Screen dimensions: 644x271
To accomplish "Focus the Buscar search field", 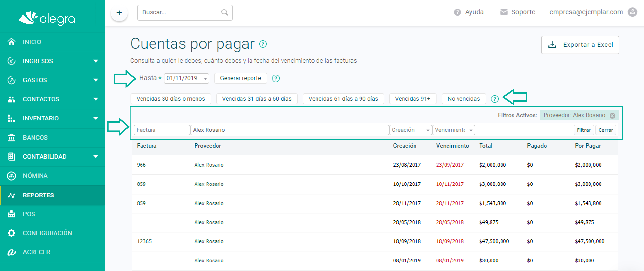I will [x=185, y=13].
